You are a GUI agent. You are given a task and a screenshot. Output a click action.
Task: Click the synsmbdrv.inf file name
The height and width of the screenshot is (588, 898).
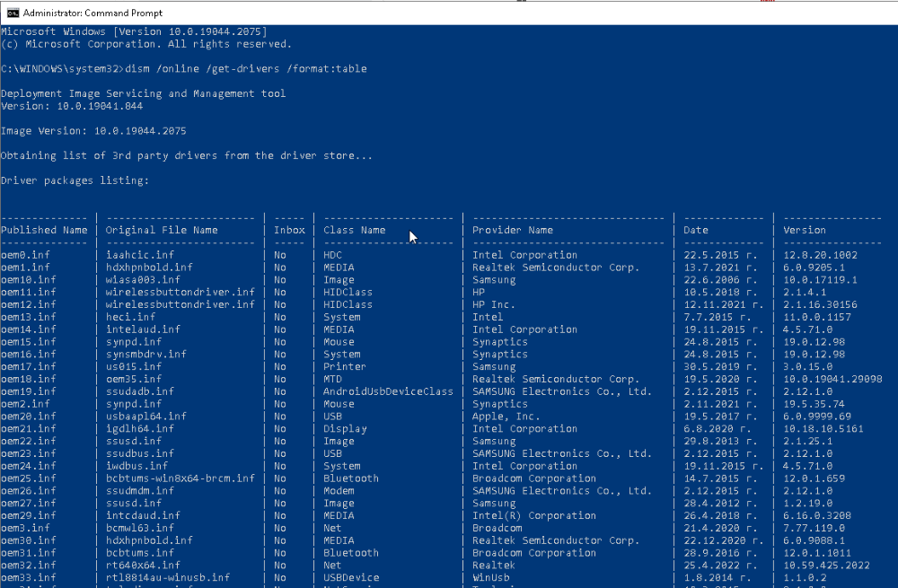(x=146, y=355)
